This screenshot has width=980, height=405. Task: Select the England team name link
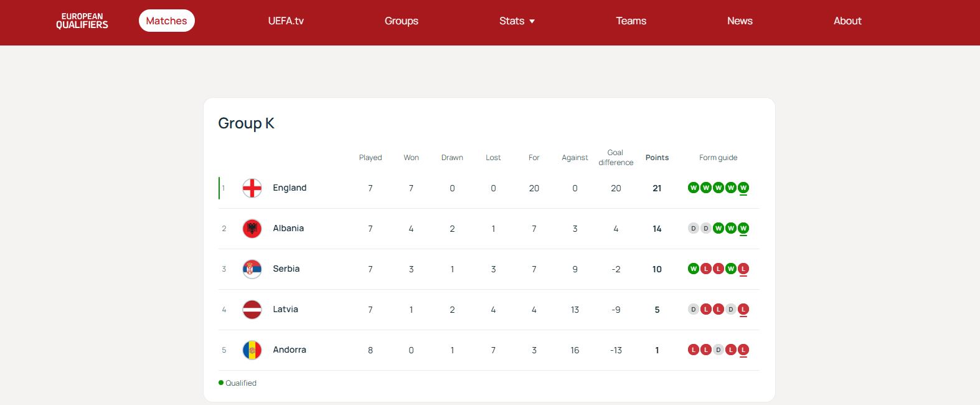290,188
